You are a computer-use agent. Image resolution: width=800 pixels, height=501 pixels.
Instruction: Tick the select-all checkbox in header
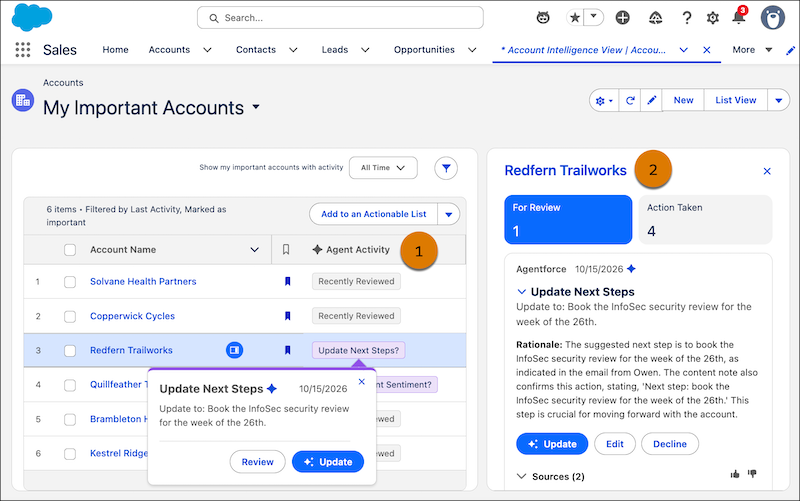(x=70, y=249)
